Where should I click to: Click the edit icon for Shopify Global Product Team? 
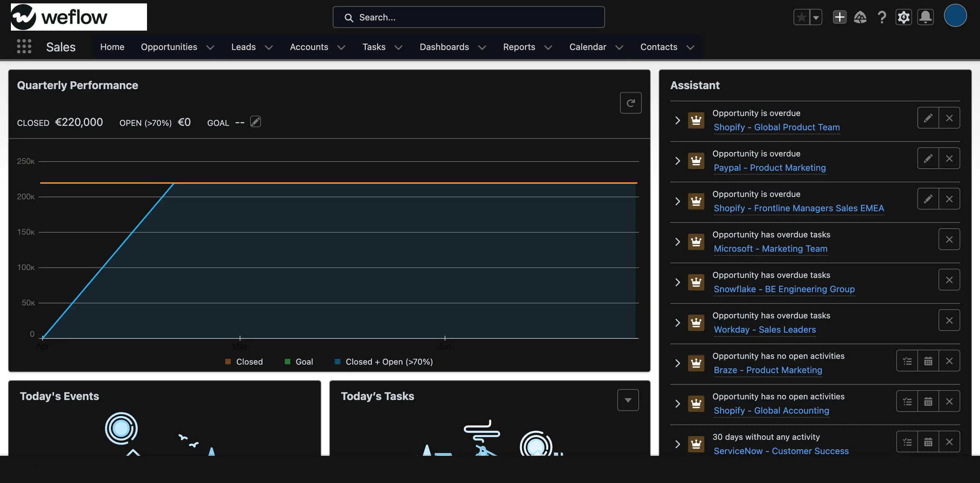(928, 118)
